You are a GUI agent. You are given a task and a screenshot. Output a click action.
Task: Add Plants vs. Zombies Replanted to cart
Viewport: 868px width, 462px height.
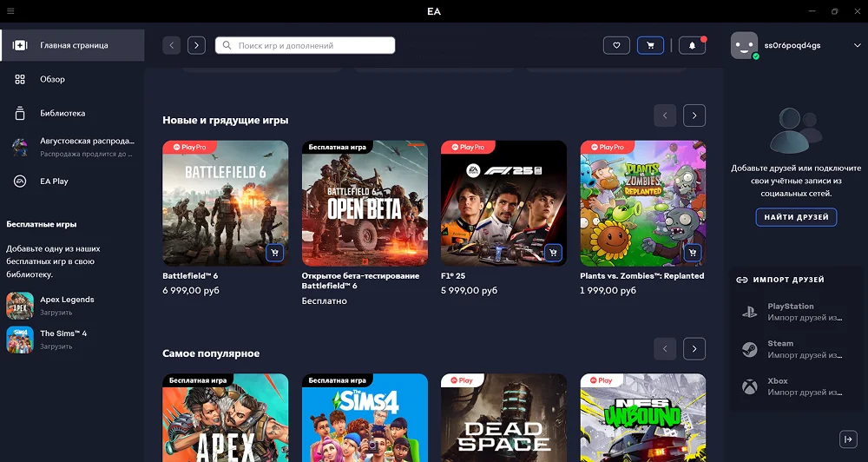(693, 254)
